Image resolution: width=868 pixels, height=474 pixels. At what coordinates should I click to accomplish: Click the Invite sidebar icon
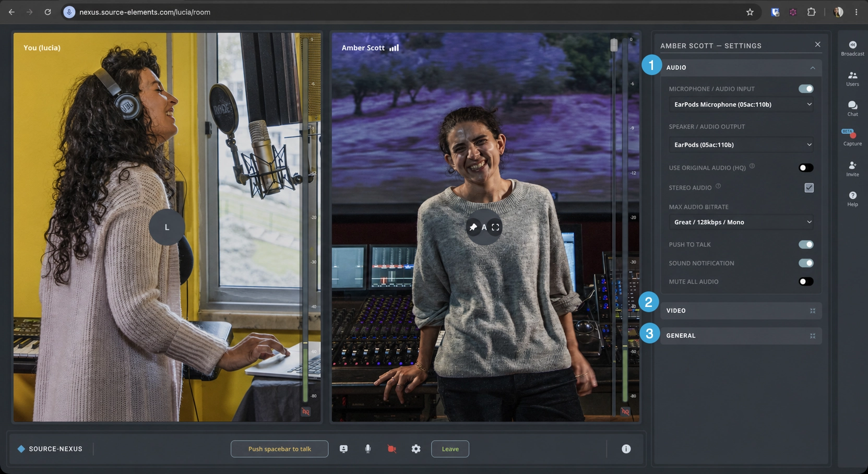(x=852, y=168)
